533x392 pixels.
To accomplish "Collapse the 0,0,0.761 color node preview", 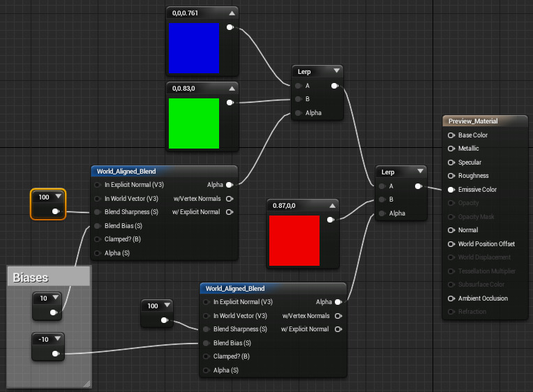I will pos(230,12).
